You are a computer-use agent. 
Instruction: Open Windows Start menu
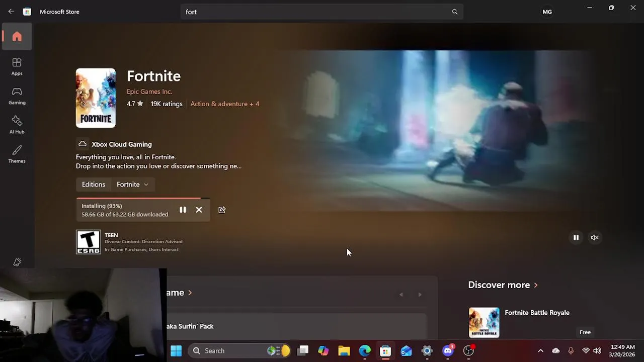[176, 350]
